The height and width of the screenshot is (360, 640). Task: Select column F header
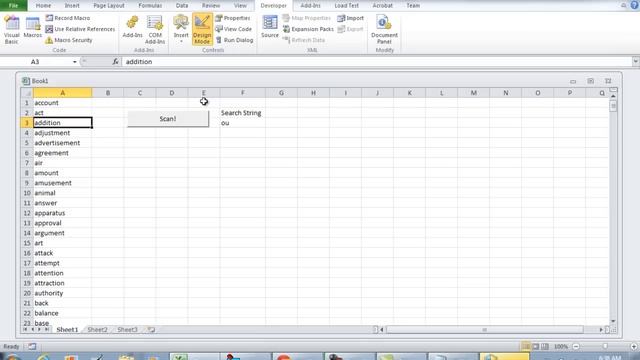click(242, 93)
